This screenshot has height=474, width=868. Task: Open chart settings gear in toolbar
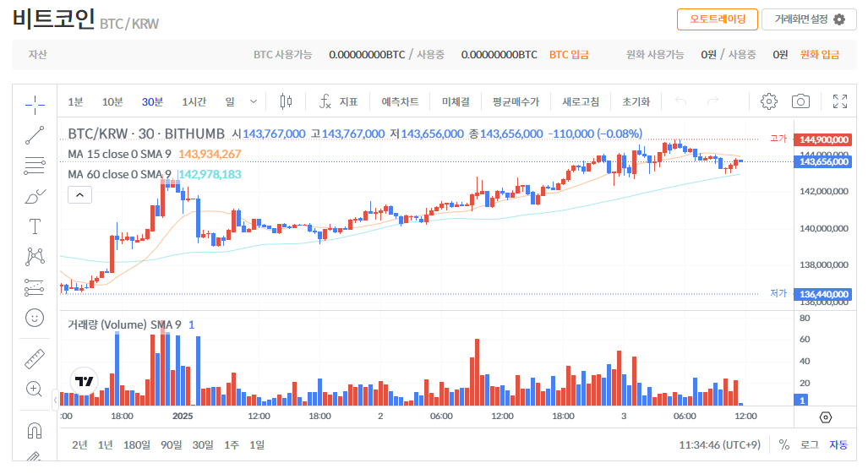[x=769, y=101]
